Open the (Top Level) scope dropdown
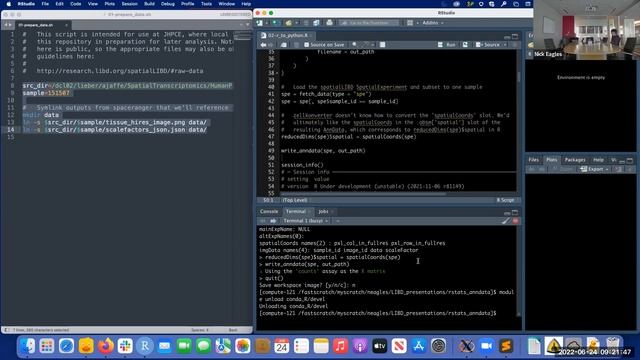 coord(296,200)
